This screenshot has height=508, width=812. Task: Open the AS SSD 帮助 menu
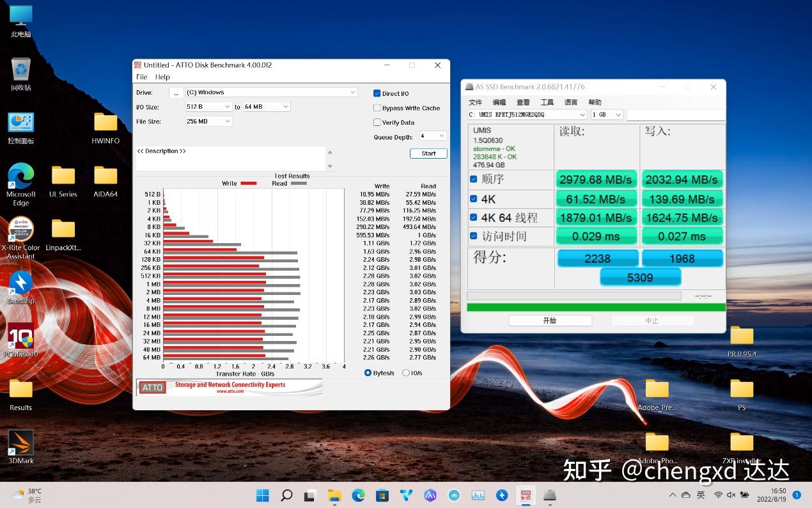pos(595,102)
